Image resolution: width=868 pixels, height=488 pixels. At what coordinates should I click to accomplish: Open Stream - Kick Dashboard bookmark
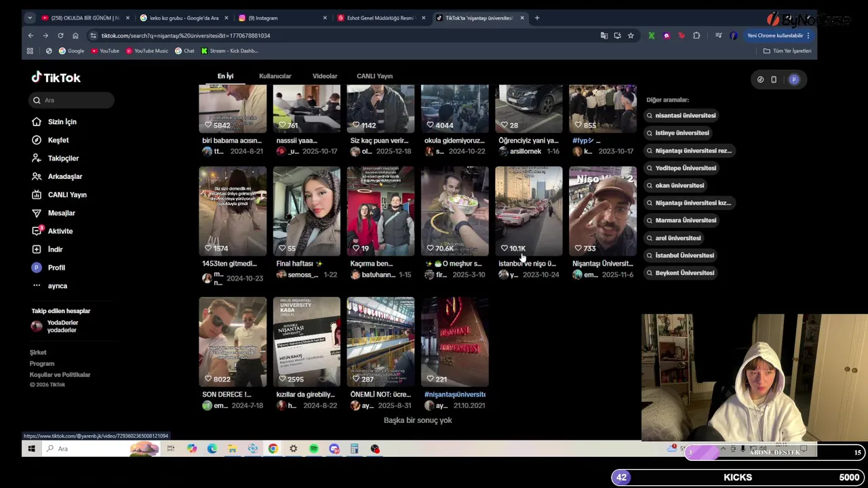229,51
